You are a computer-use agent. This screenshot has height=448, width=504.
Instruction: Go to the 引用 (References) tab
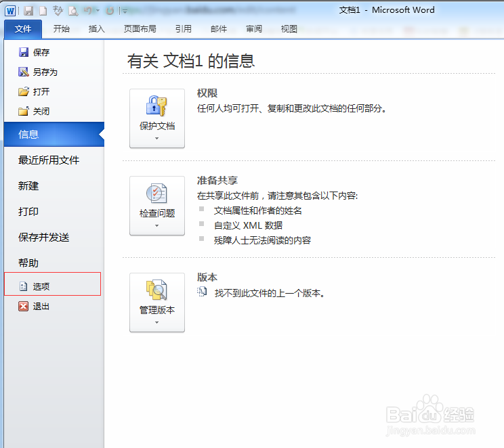[x=183, y=29]
